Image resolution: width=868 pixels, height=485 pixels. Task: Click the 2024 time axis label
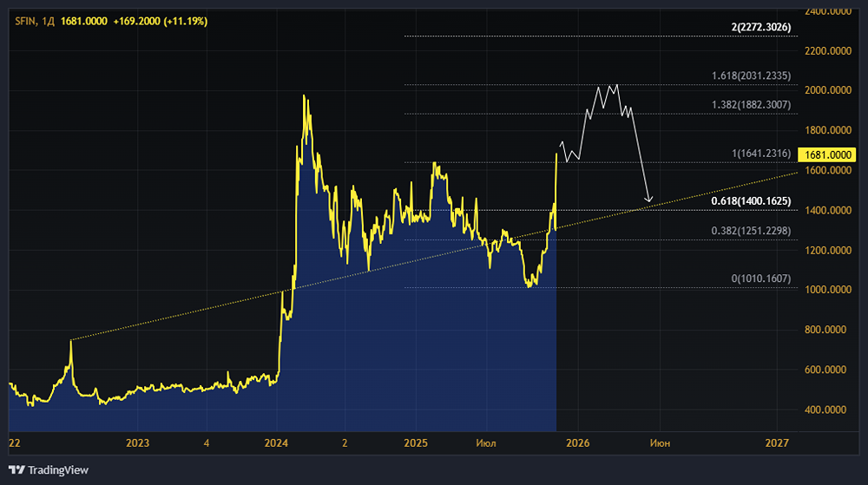276,443
